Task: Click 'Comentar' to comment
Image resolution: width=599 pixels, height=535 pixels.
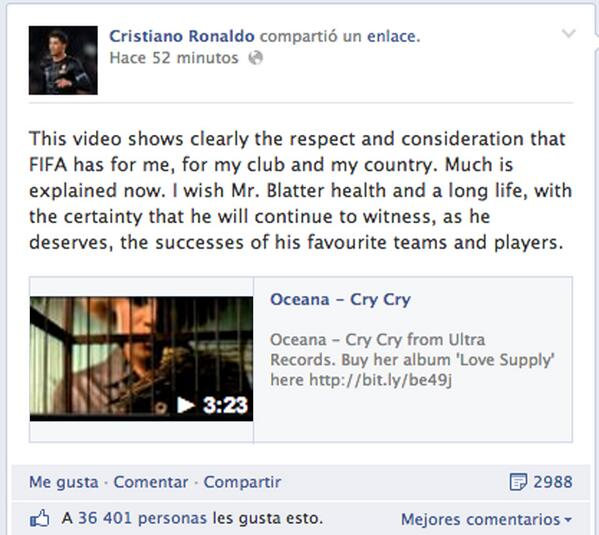Action: coord(151,482)
